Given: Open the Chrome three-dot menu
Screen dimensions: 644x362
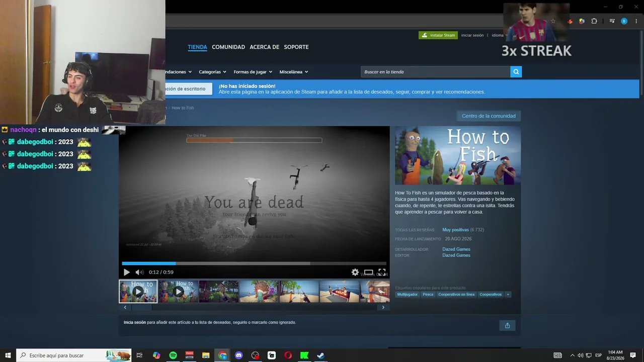Looking at the screenshot, I should [x=636, y=21].
